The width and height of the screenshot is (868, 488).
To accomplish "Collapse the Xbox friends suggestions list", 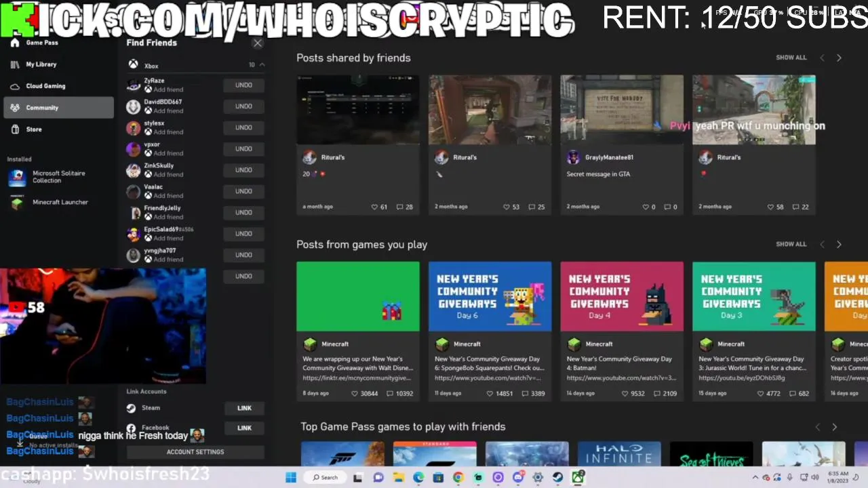I will tap(262, 65).
